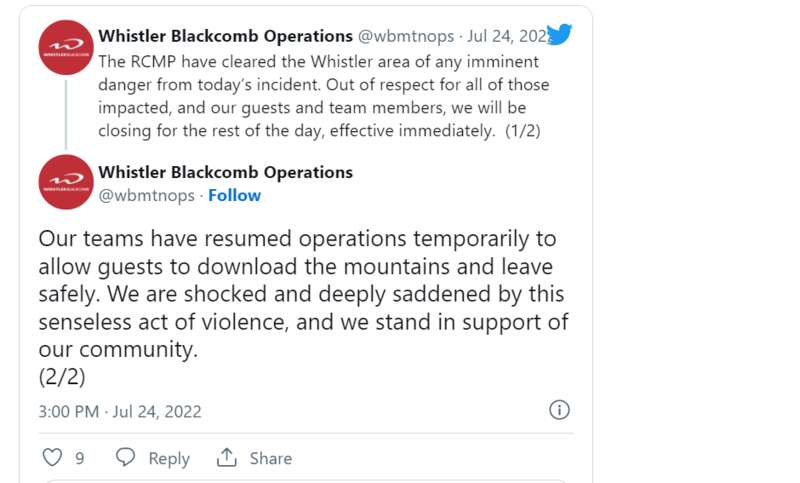Click the tweet text about resumed operations

click(300, 295)
